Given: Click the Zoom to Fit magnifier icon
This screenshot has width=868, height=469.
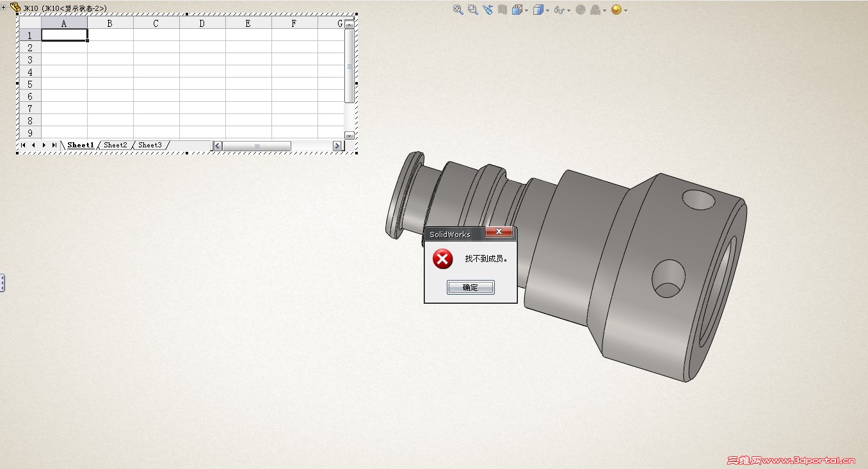Looking at the screenshot, I should click(458, 10).
